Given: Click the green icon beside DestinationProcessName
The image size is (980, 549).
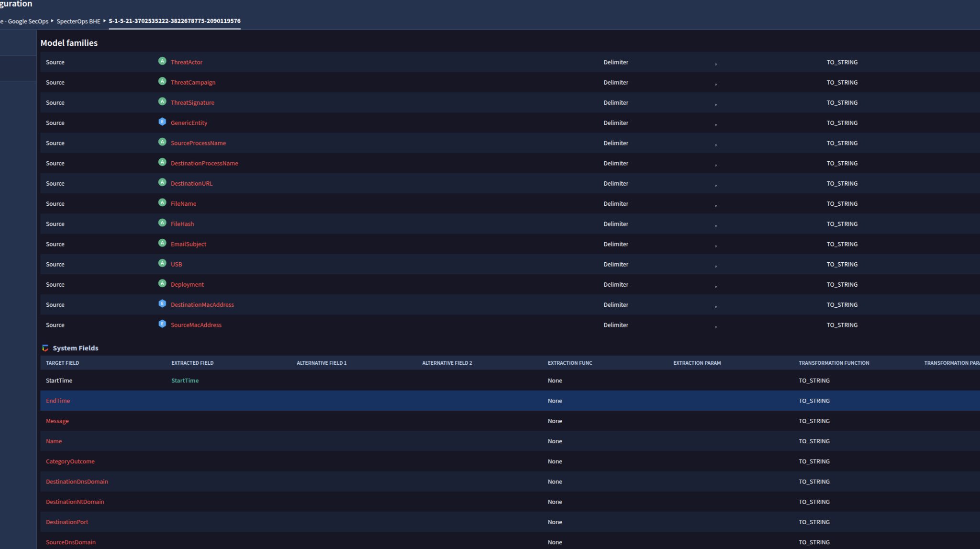Looking at the screenshot, I should [162, 162].
